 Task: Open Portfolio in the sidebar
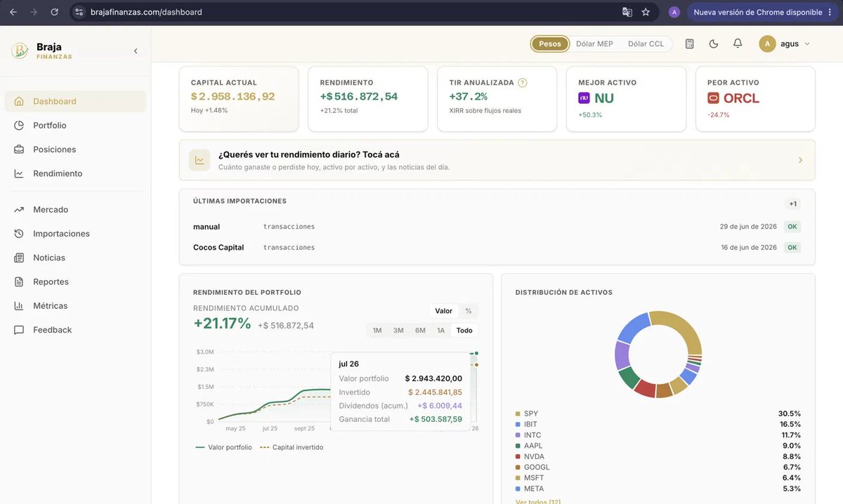click(75, 125)
